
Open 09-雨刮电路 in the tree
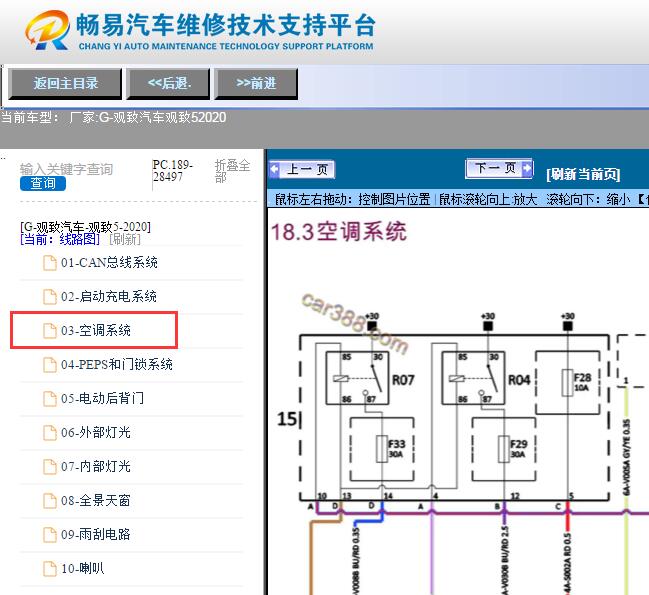[x=96, y=534]
